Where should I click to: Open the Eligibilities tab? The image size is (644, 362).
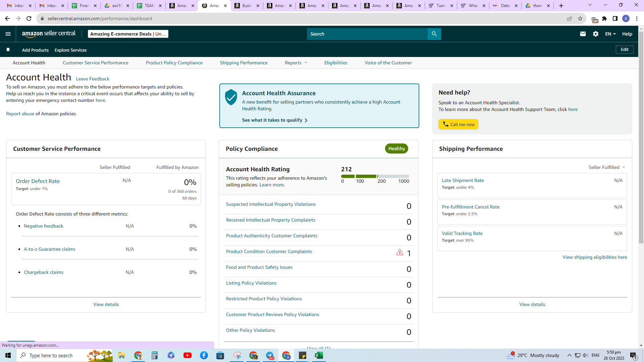(x=336, y=63)
